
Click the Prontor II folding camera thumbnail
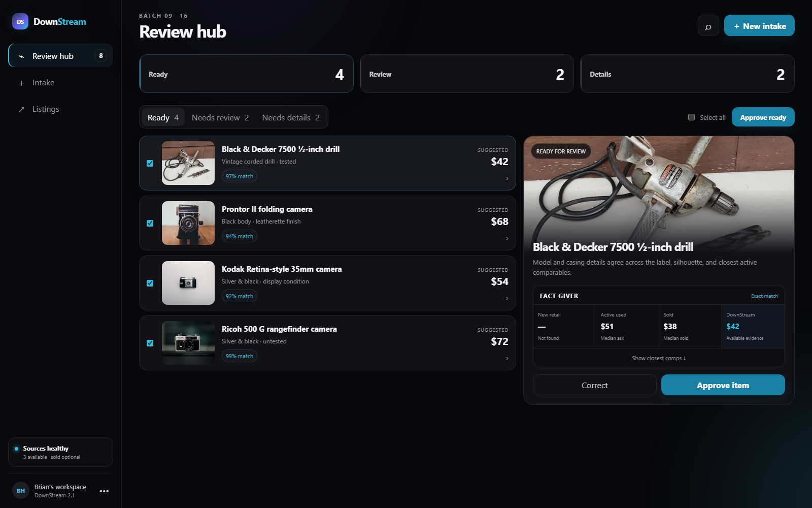[188, 223]
